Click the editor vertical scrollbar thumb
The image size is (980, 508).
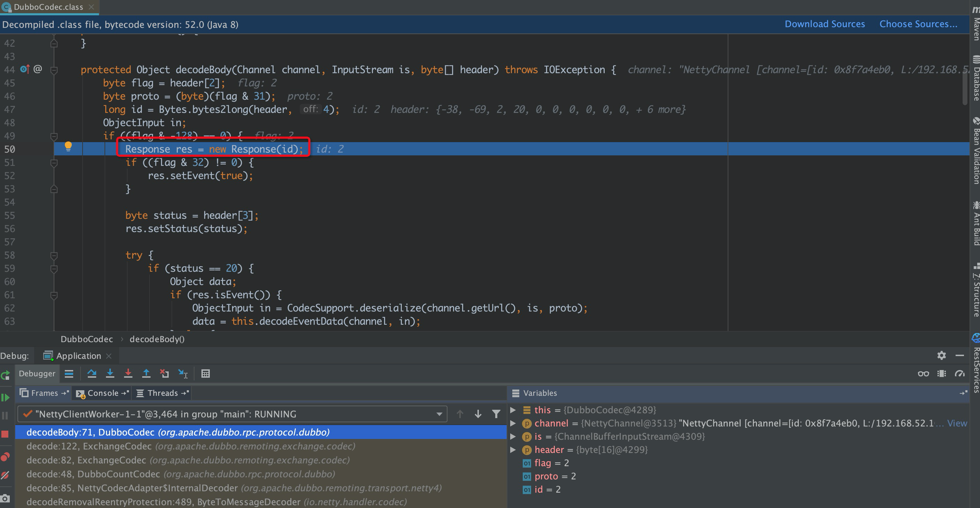965,87
